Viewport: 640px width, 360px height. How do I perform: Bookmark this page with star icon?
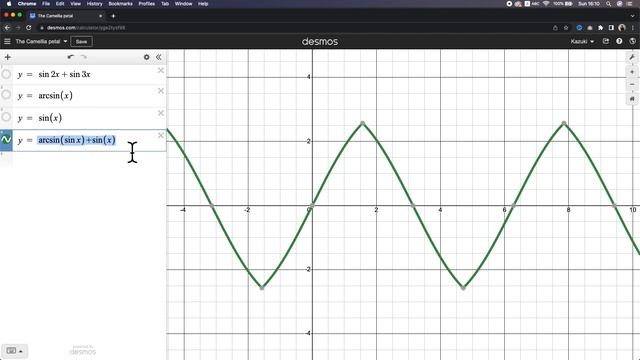(566, 28)
